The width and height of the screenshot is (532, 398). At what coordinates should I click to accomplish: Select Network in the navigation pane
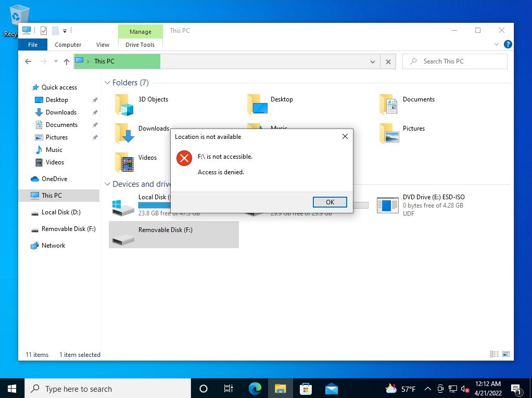click(53, 246)
